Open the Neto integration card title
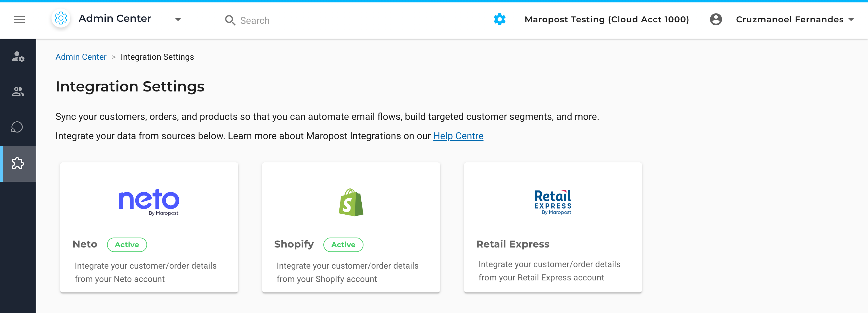 coord(85,244)
